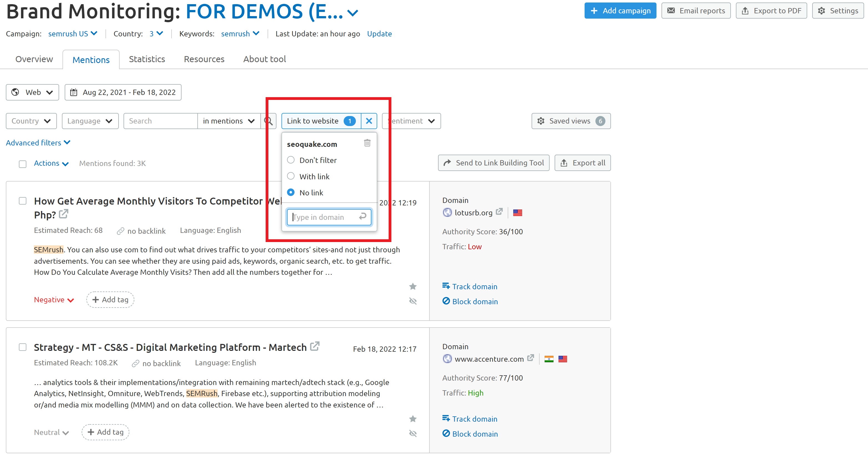Viewport: 868px width, 458px height.
Task: Click the globe icon beside www.accenture.com
Action: [447, 359]
